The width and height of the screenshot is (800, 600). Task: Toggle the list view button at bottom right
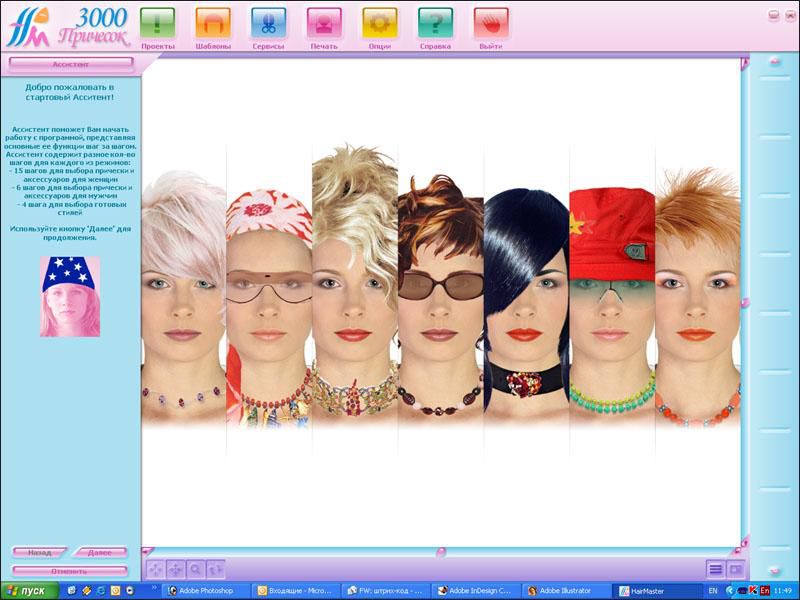coord(716,569)
